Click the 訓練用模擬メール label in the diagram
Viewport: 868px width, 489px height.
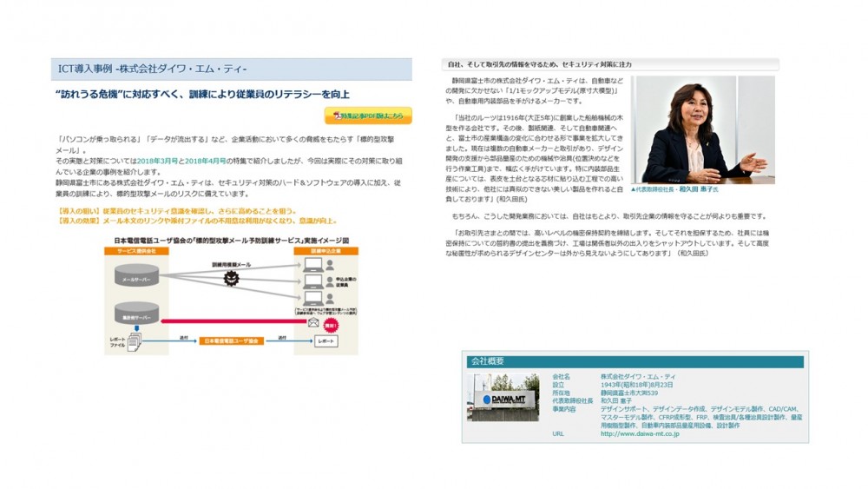click(232, 265)
